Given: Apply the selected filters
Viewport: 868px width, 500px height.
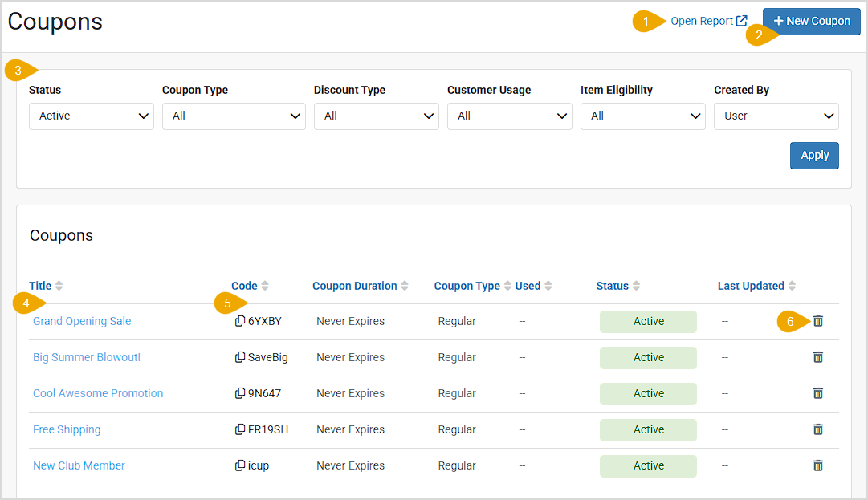Looking at the screenshot, I should [814, 156].
